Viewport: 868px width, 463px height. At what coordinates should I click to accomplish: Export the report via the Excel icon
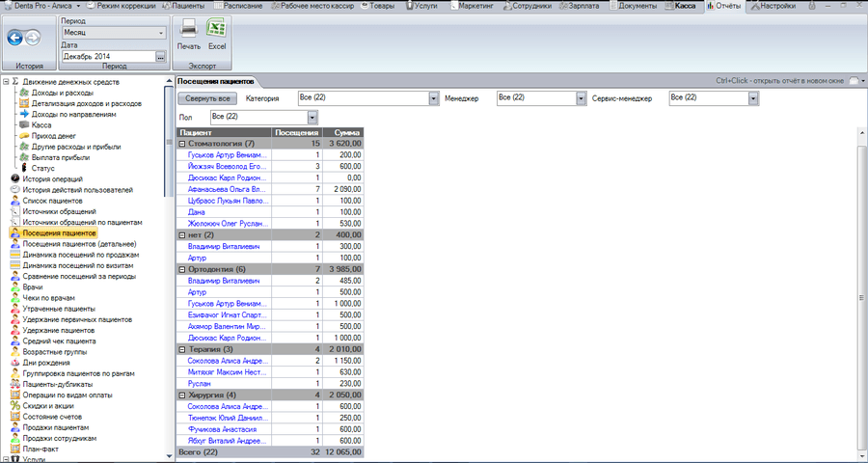click(x=217, y=29)
